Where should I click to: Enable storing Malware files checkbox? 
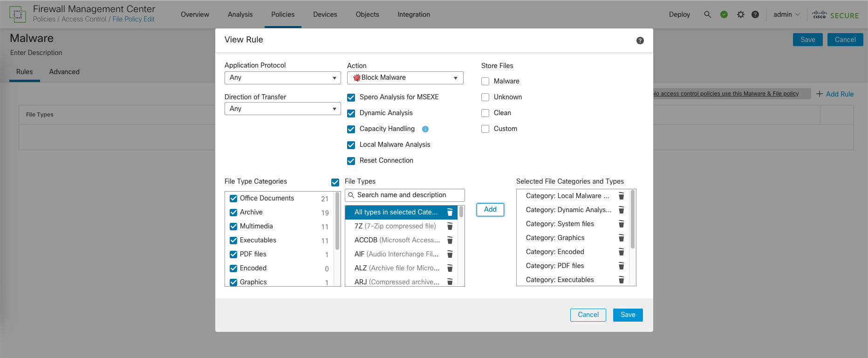485,82
